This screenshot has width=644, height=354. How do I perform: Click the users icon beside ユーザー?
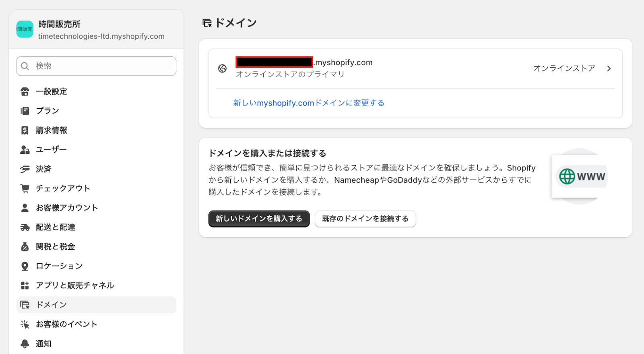point(25,150)
